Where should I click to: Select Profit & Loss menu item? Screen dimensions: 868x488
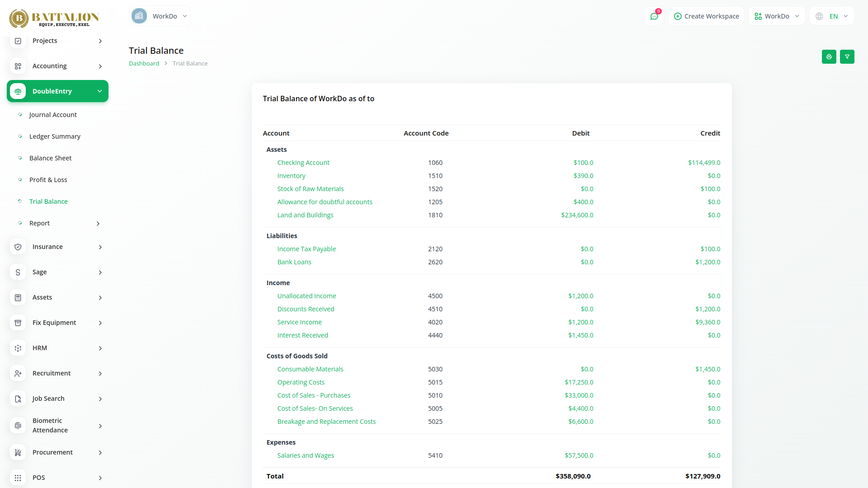(x=48, y=180)
